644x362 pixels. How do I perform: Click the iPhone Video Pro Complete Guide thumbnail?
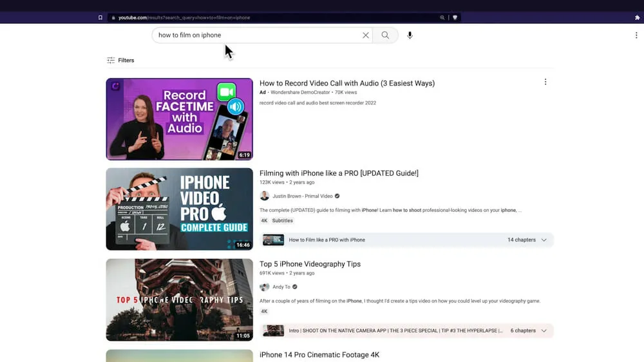click(x=179, y=209)
